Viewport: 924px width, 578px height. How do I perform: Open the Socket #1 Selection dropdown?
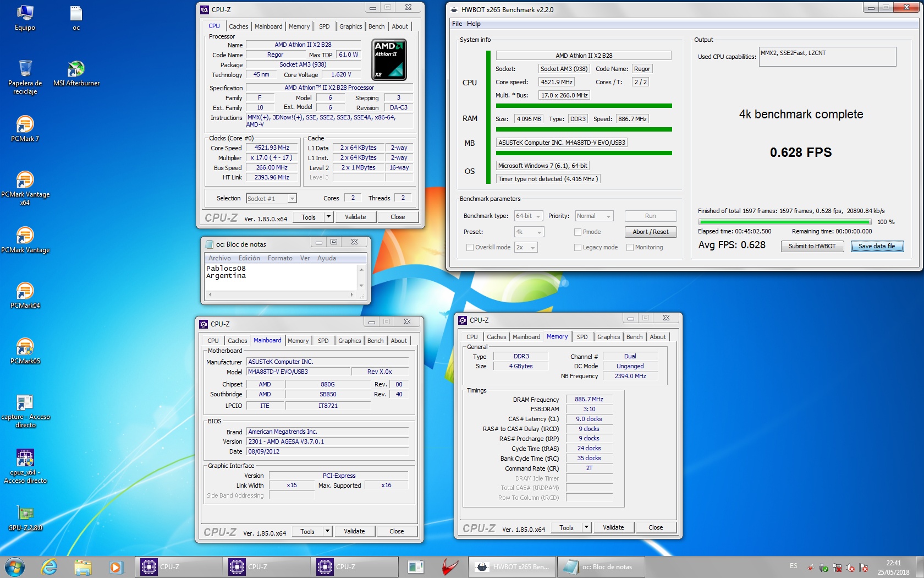coord(271,198)
